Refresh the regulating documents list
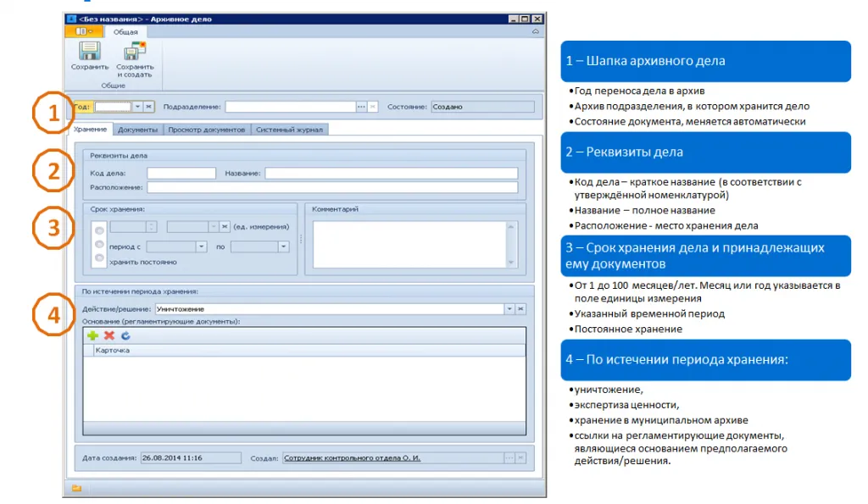 click(x=125, y=335)
